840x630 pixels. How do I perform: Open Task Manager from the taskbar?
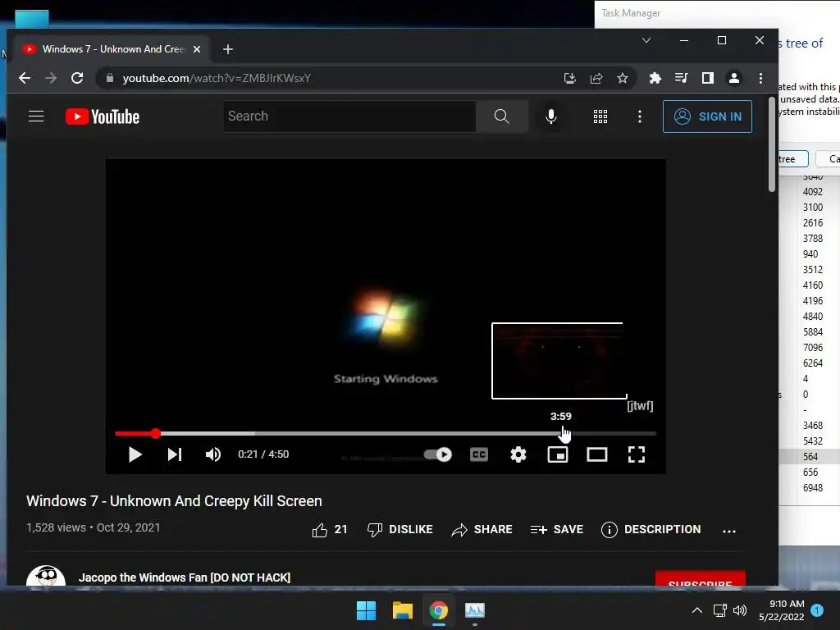click(x=475, y=610)
